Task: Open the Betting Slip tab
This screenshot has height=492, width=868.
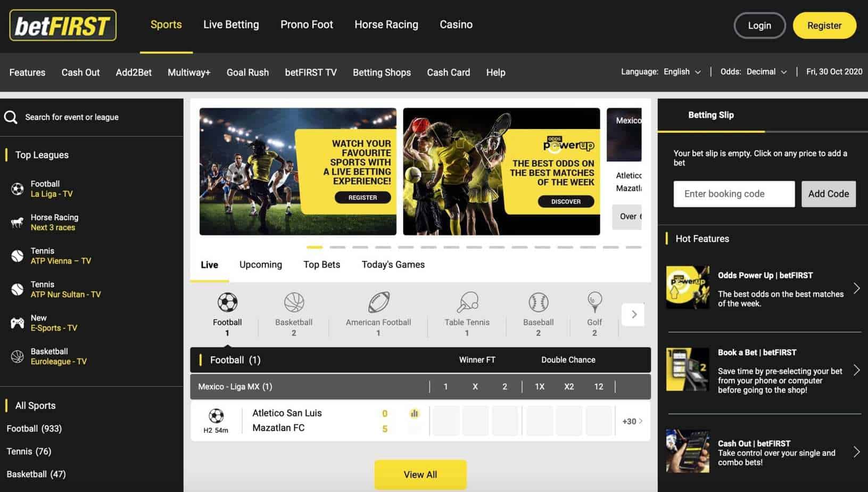Action: click(x=711, y=115)
